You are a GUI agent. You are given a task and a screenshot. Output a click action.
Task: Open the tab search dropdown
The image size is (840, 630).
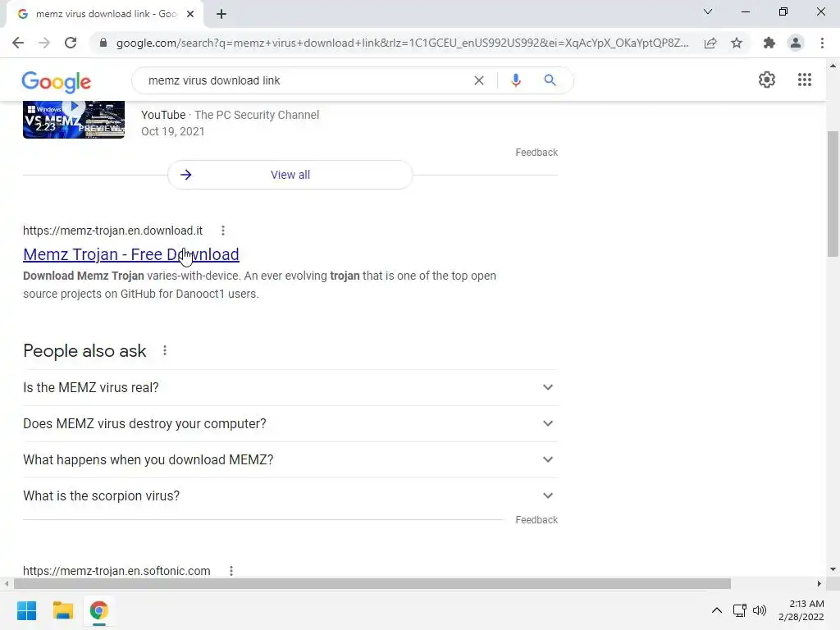click(x=708, y=11)
